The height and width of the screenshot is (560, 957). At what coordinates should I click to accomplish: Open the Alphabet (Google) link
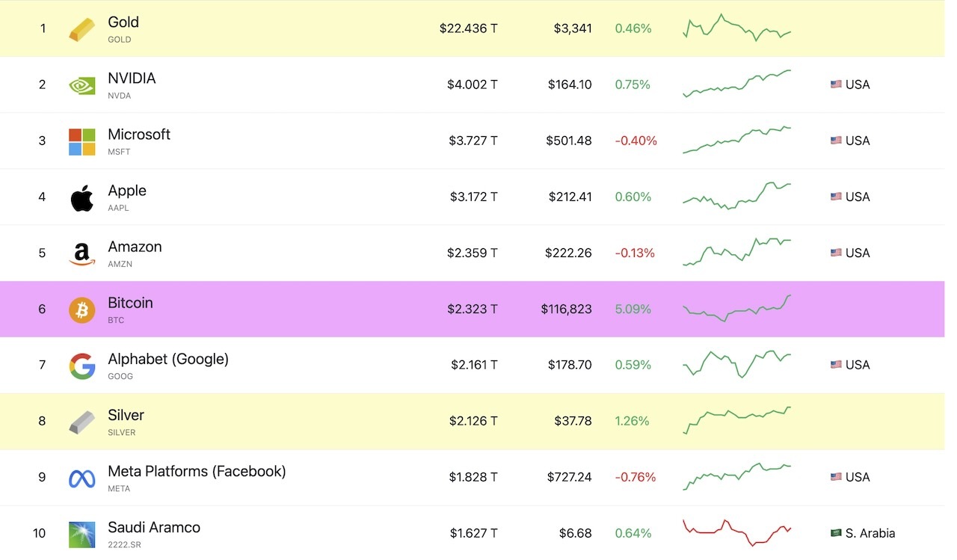(168, 359)
